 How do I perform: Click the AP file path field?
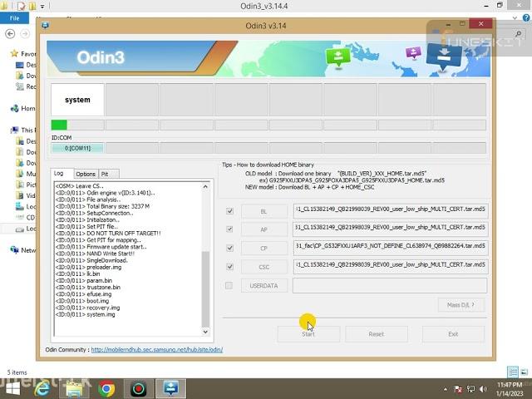tap(391, 228)
